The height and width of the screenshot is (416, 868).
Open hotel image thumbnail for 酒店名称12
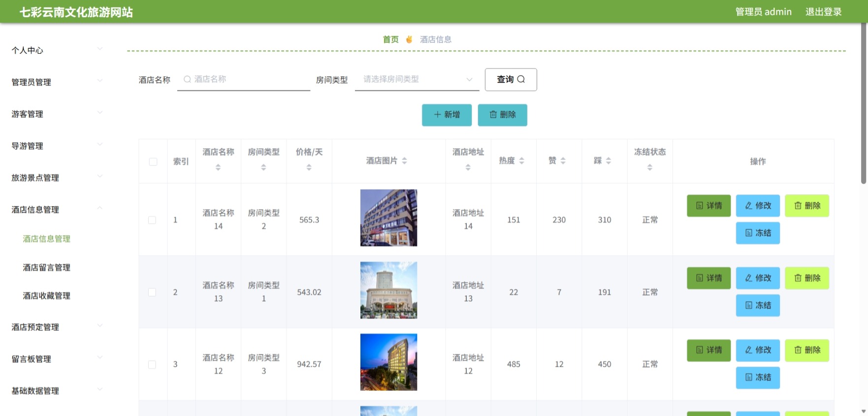(388, 362)
